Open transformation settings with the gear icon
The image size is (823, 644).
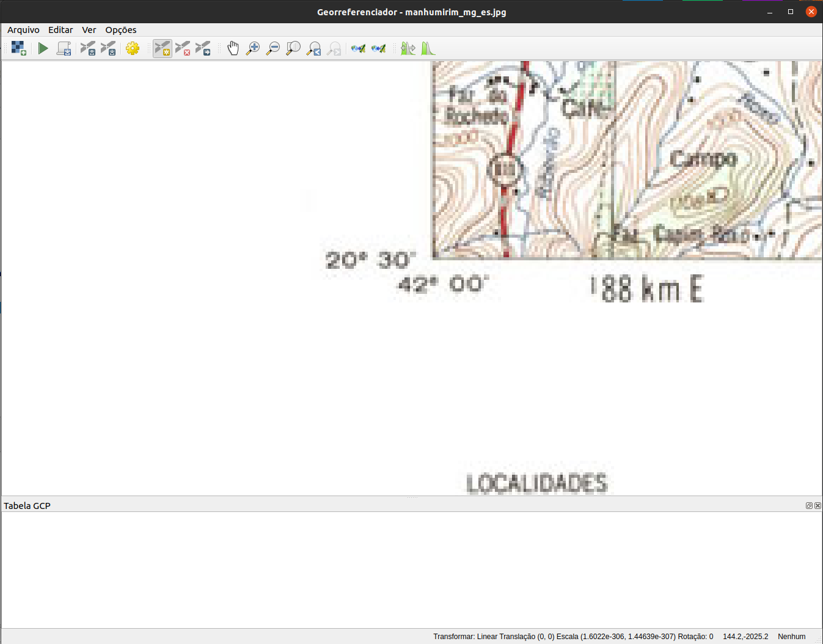pos(133,48)
